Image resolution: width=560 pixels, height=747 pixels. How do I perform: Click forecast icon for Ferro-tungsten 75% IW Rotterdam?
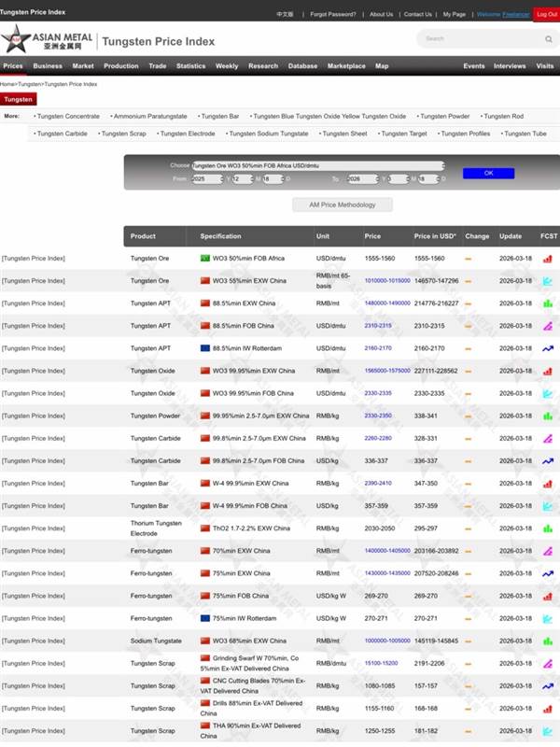548,618
